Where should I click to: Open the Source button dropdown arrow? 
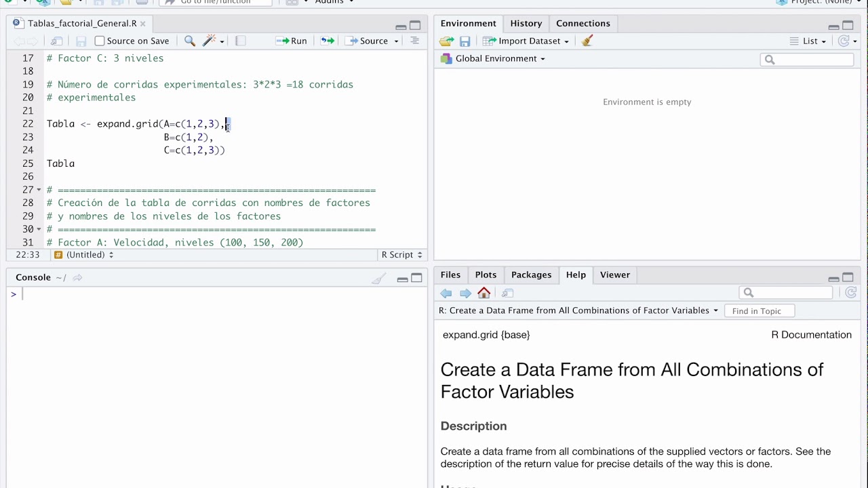pyautogui.click(x=396, y=41)
